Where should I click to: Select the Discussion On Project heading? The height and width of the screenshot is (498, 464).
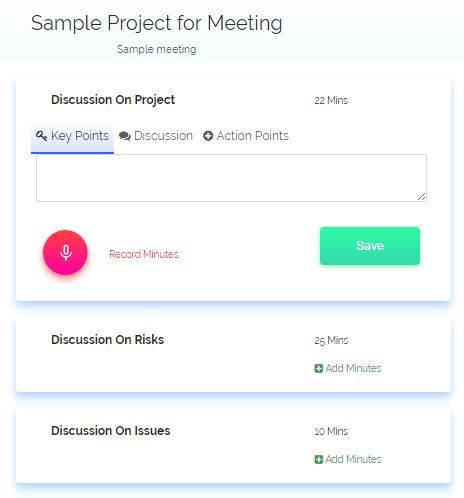click(113, 100)
